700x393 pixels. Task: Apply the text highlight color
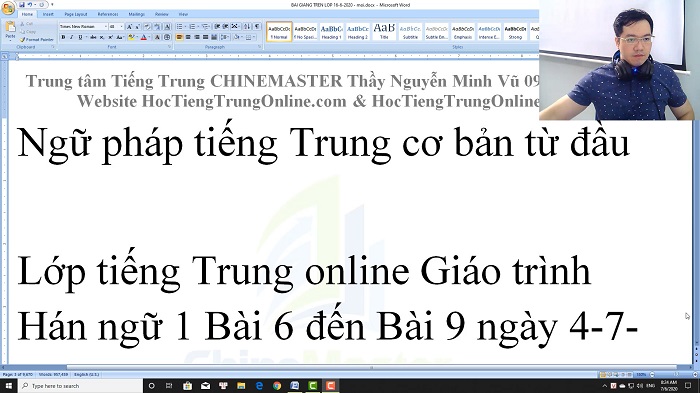(x=131, y=37)
